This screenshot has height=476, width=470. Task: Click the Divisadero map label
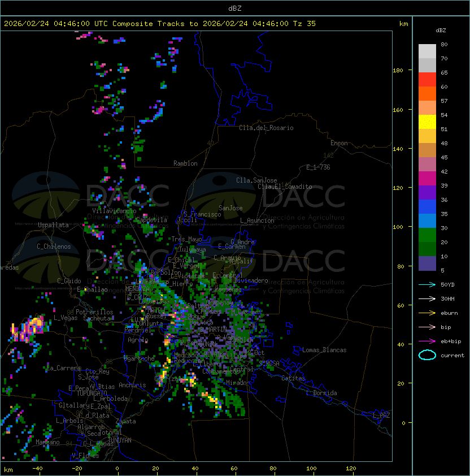[x=251, y=280]
